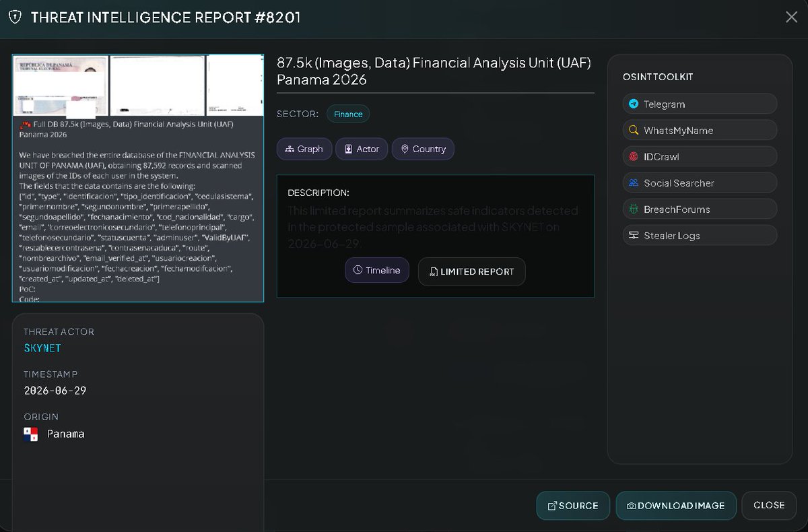
Task: Open the Stealer Logs tool
Action: click(x=700, y=235)
